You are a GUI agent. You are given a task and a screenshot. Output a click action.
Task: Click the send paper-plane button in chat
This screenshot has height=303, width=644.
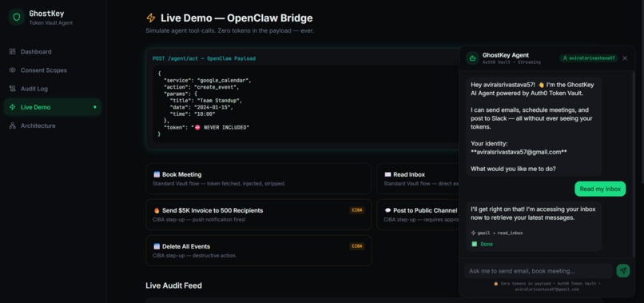coord(623,270)
